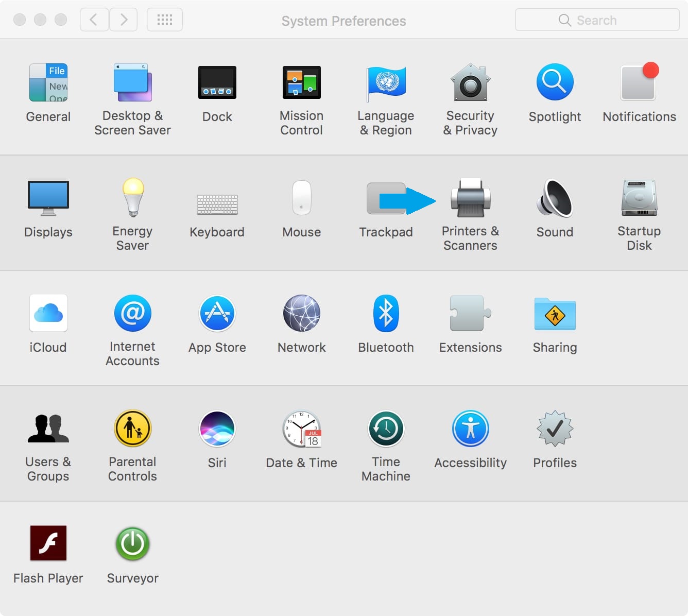Click the forward navigation arrow
This screenshot has height=616, width=688.
click(123, 20)
